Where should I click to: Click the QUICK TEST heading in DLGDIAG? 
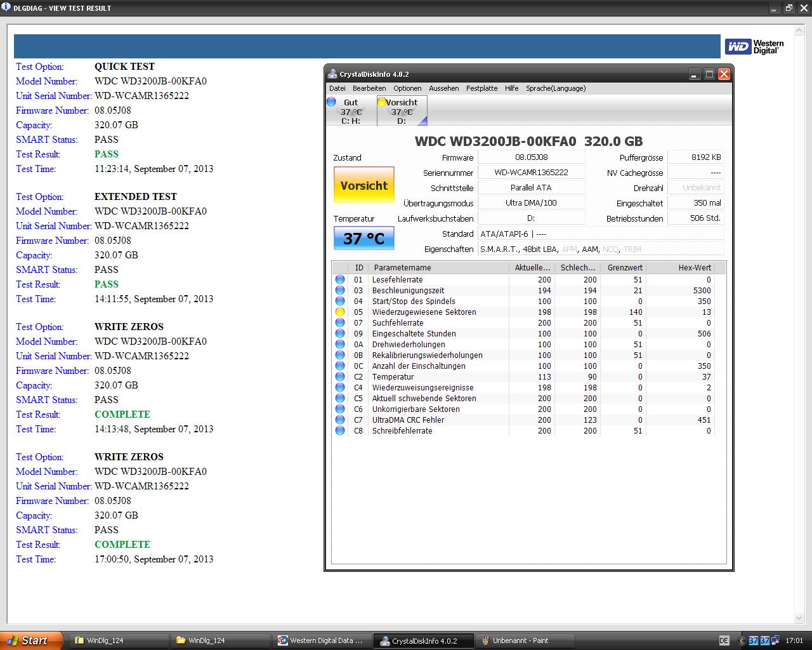click(124, 67)
